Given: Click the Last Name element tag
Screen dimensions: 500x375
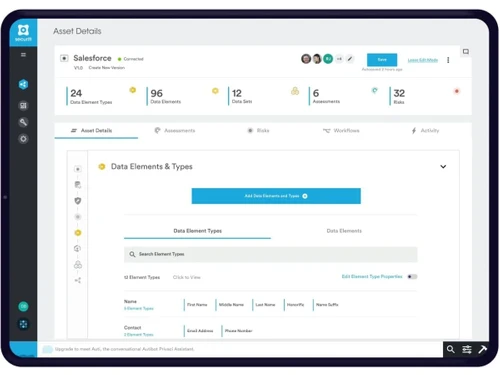Looking at the screenshot, I should pyautogui.click(x=265, y=305).
